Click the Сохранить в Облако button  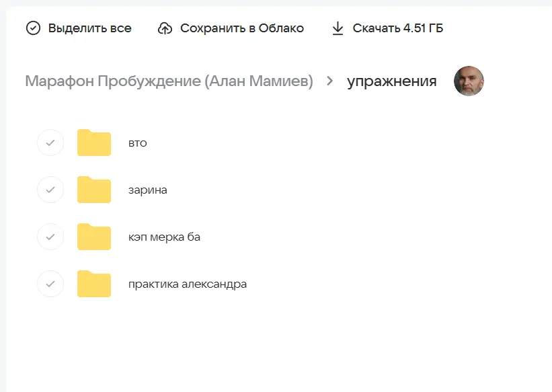pos(242,28)
